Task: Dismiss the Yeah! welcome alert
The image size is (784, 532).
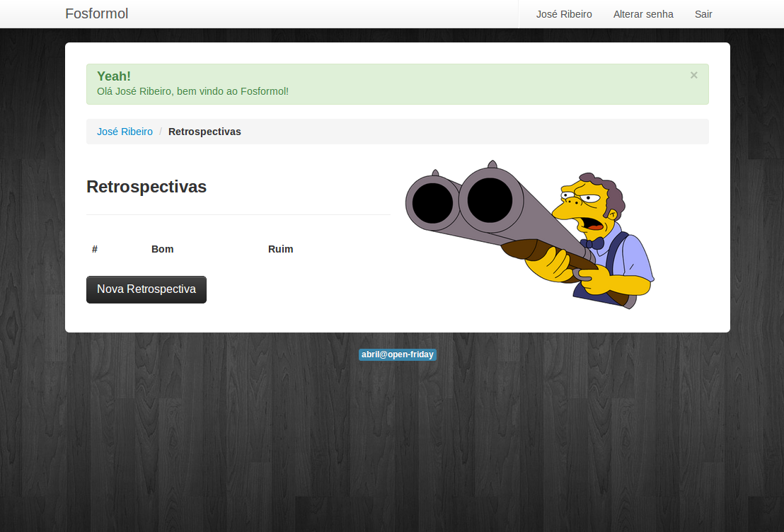Action: [x=693, y=75]
